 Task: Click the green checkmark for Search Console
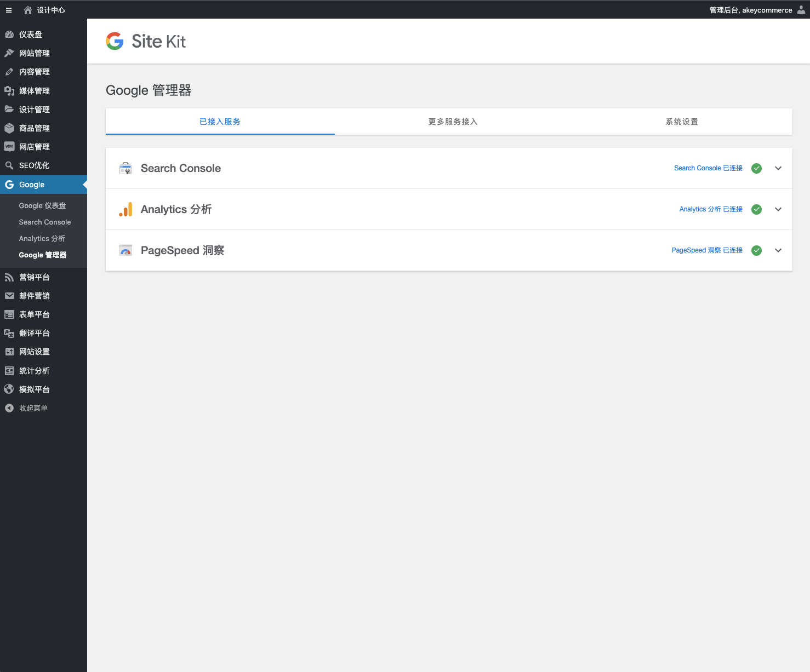(756, 168)
